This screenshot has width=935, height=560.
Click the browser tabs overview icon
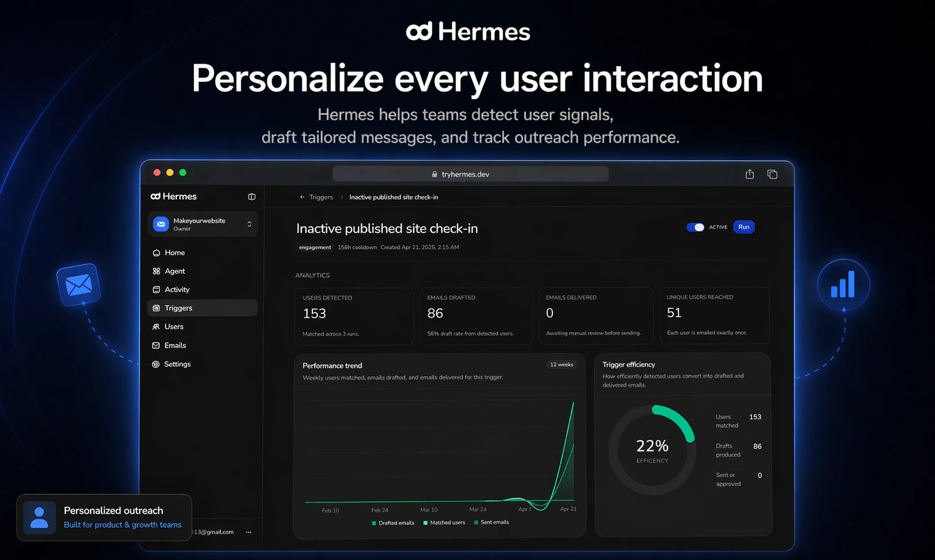(772, 174)
